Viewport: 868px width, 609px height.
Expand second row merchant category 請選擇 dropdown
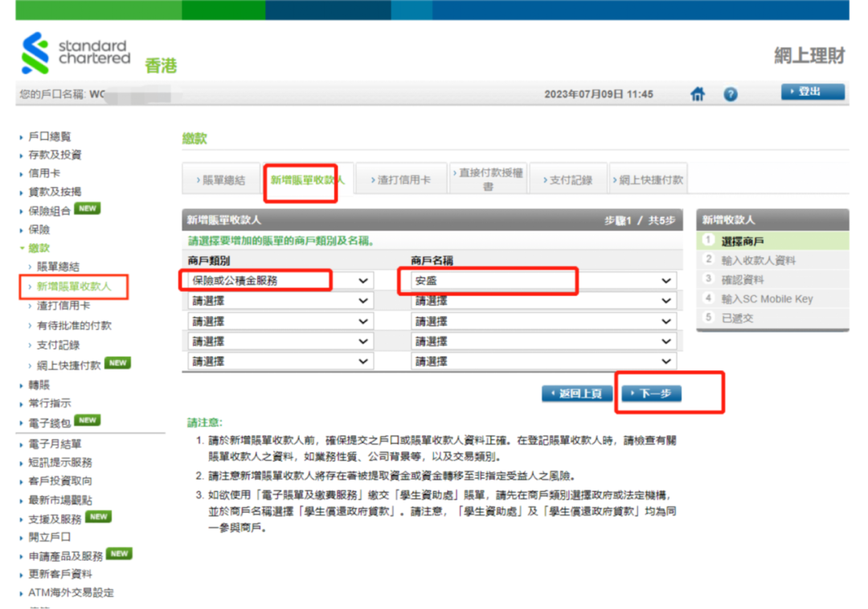pos(280,300)
